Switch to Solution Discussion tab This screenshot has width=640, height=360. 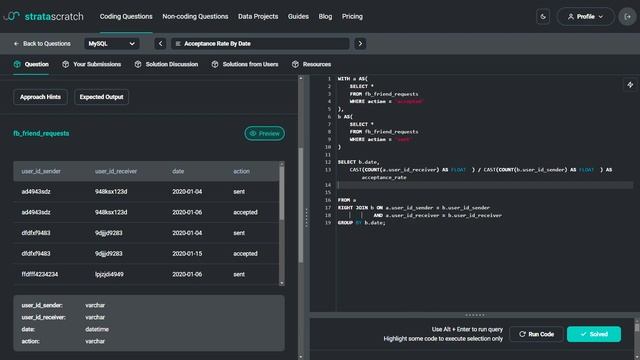point(166,64)
